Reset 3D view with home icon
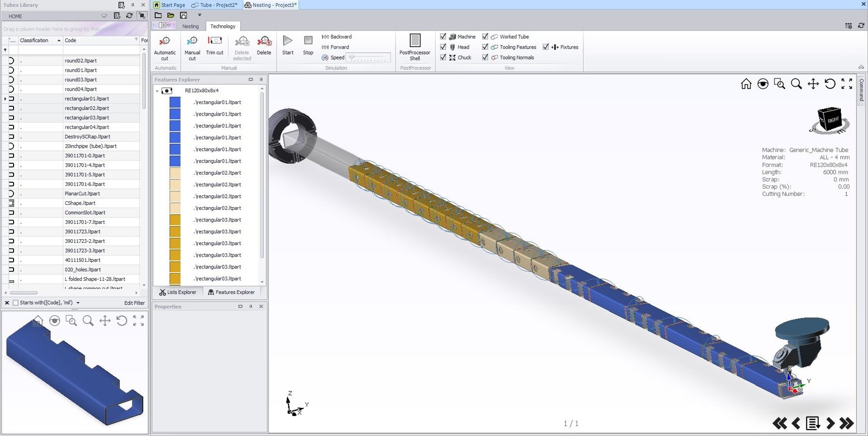This screenshot has height=436, width=868. (x=746, y=84)
